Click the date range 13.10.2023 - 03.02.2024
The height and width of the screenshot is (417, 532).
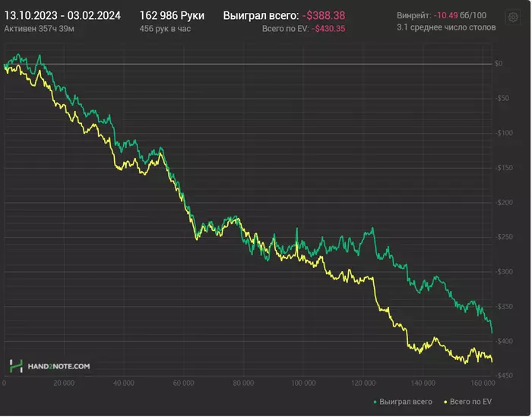[x=62, y=15]
